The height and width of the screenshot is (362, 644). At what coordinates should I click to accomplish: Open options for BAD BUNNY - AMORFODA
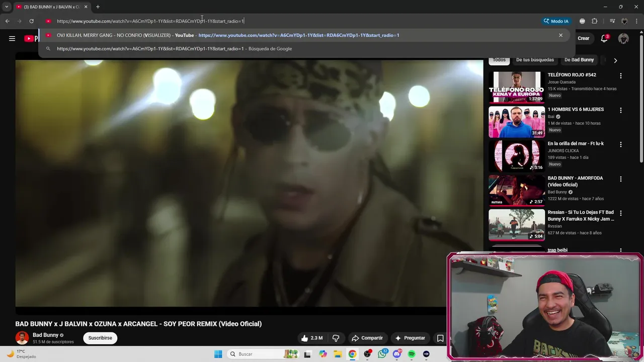[x=620, y=179]
